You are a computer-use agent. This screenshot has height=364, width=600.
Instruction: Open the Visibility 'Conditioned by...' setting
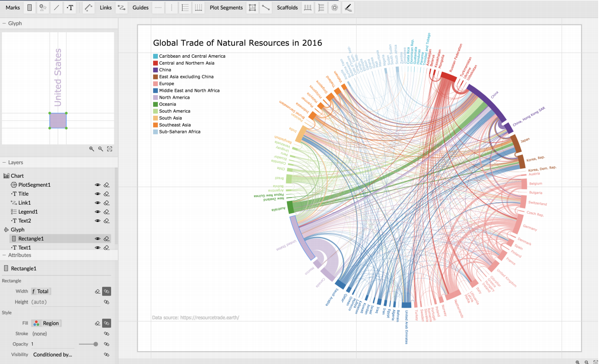coord(52,355)
